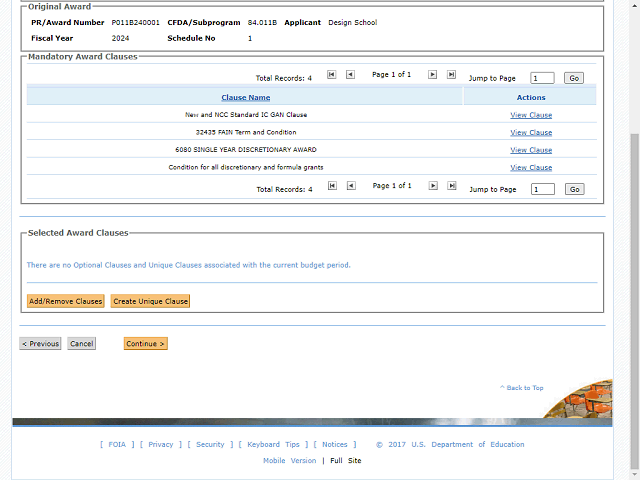Image resolution: width=640 pixels, height=480 pixels.
Task: Click last page icon in top pagination
Action: click(x=451, y=75)
